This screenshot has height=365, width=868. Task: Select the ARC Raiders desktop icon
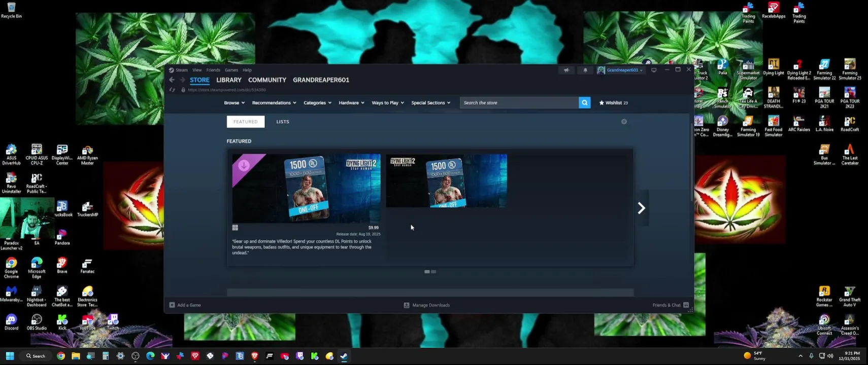click(x=799, y=124)
